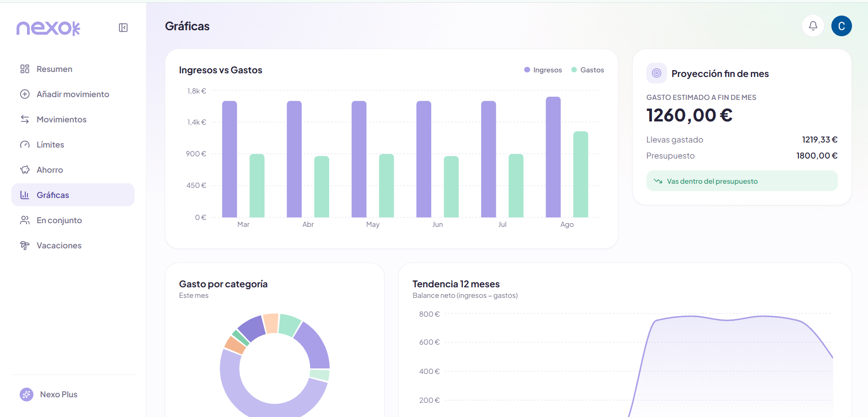Click the Proyección target icon
Screen dimensions: 868x417
tap(656, 73)
